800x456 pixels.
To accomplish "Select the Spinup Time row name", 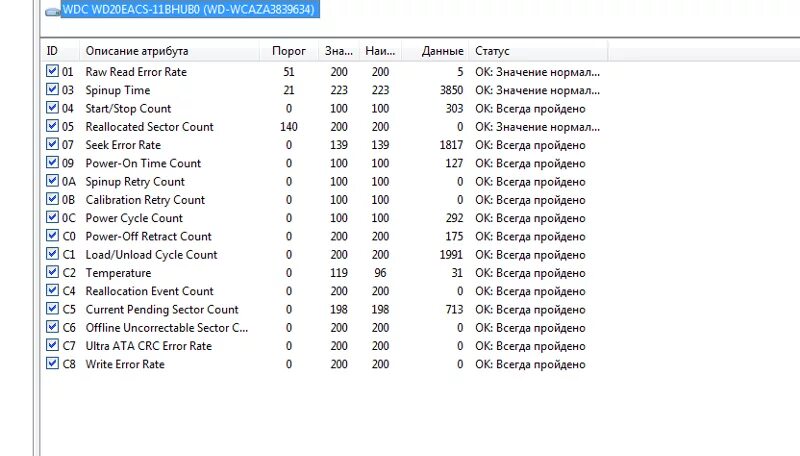I will (x=118, y=90).
